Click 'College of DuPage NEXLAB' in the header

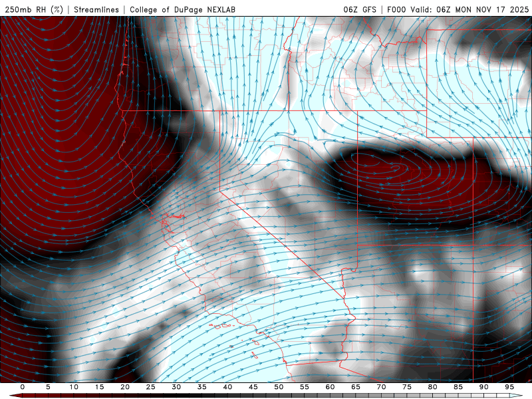(182, 9)
